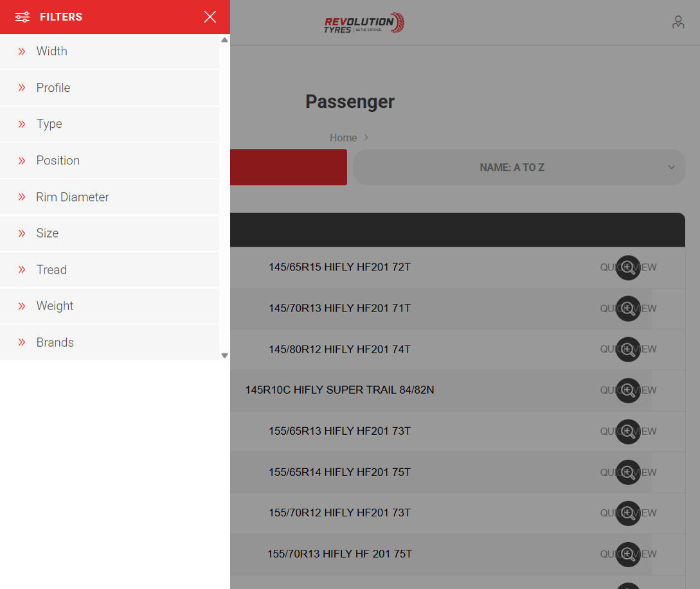Quick view 145/65R15 HIFLY HF201 72T
This screenshot has height=589, width=700.
pos(628,268)
